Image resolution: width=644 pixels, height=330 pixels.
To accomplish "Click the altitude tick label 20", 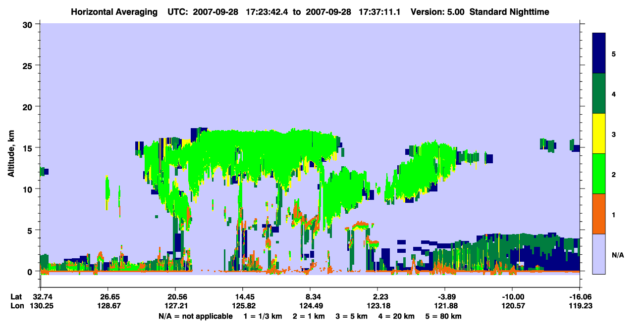I will click(28, 106).
